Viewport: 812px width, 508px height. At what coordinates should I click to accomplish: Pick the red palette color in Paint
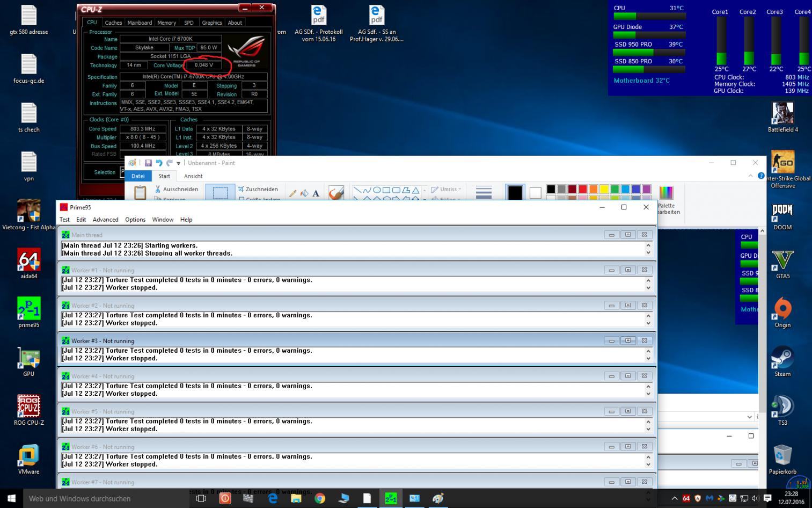click(x=582, y=189)
